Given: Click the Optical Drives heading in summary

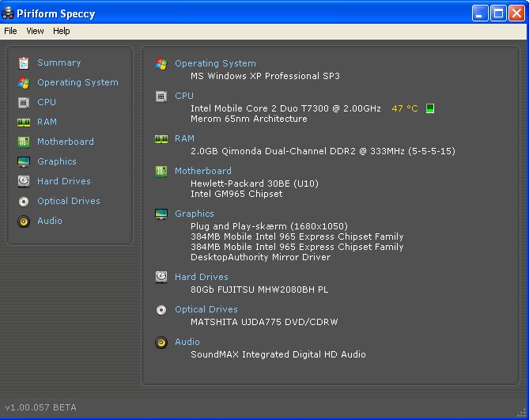Looking at the screenshot, I should coord(206,309).
